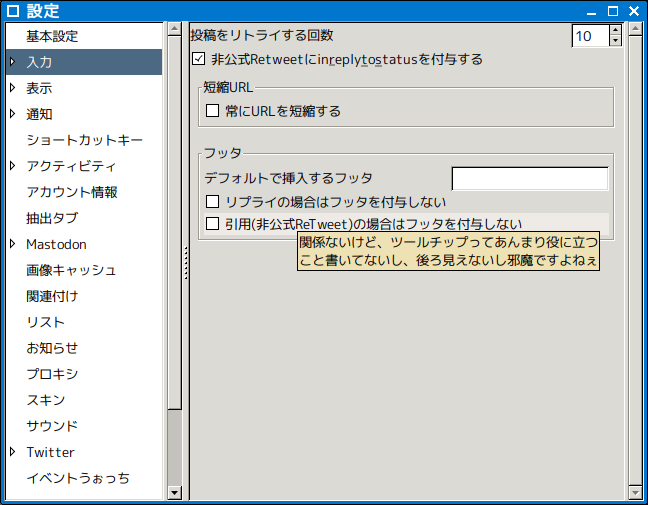This screenshot has width=648, height=505.
Task: Check リプライの場合はフッタを付与しない option
Action: click(212, 202)
